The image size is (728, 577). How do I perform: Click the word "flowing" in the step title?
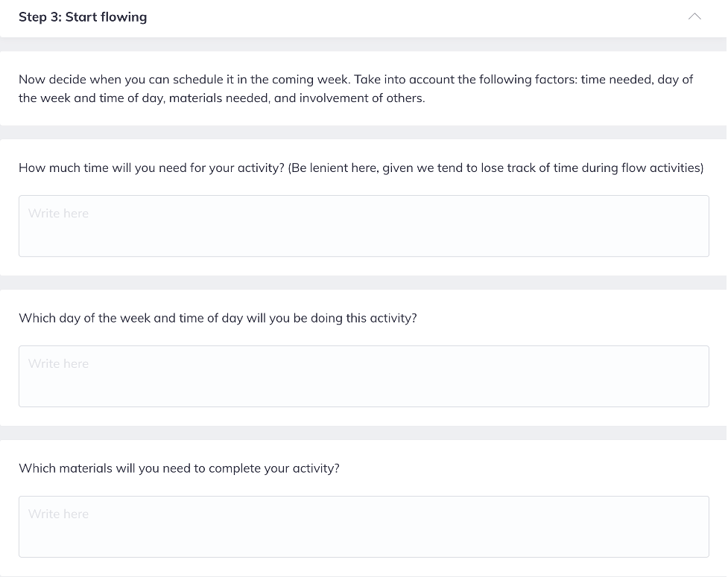[122, 17]
